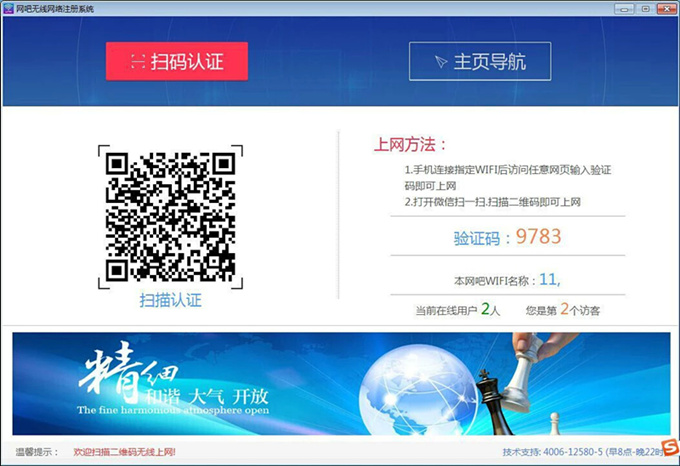Click the 网吧无线网络注册系统 window title
Viewport: 680px width, 466px height.
coord(55,9)
